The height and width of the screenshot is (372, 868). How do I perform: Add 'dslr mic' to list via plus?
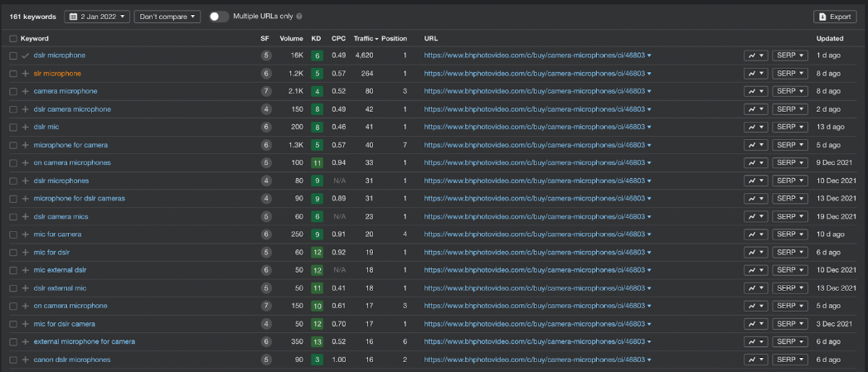(x=25, y=128)
